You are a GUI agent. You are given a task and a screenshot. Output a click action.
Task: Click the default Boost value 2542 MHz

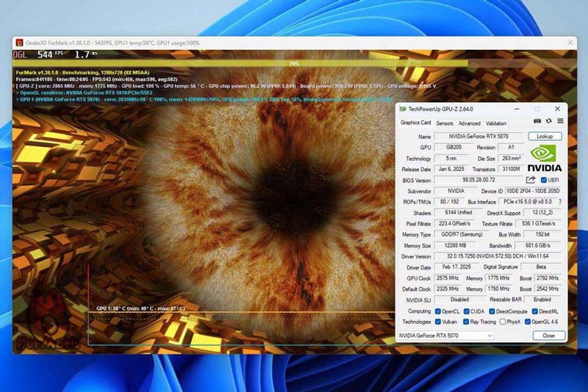tap(548, 289)
